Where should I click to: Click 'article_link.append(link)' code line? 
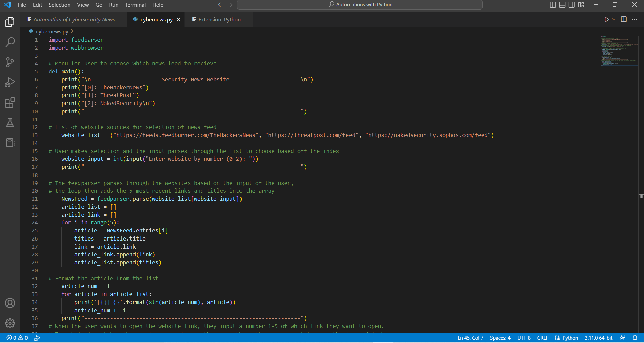point(115,254)
